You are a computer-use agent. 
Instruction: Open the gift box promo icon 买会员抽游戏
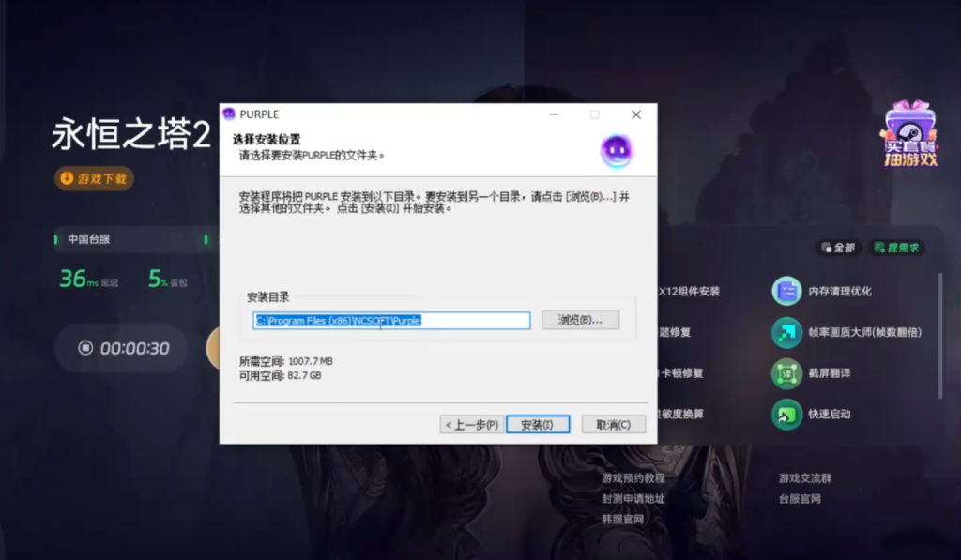point(909,134)
